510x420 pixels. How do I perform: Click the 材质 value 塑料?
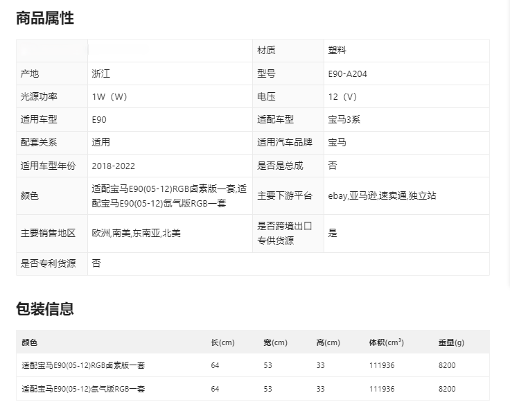pyautogui.click(x=337, y=50)
